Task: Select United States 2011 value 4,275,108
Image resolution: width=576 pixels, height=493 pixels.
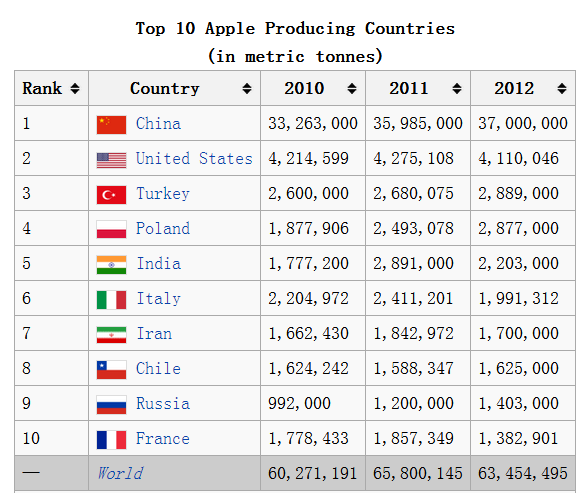Action: pyautogui.click(x=413, y=159)
